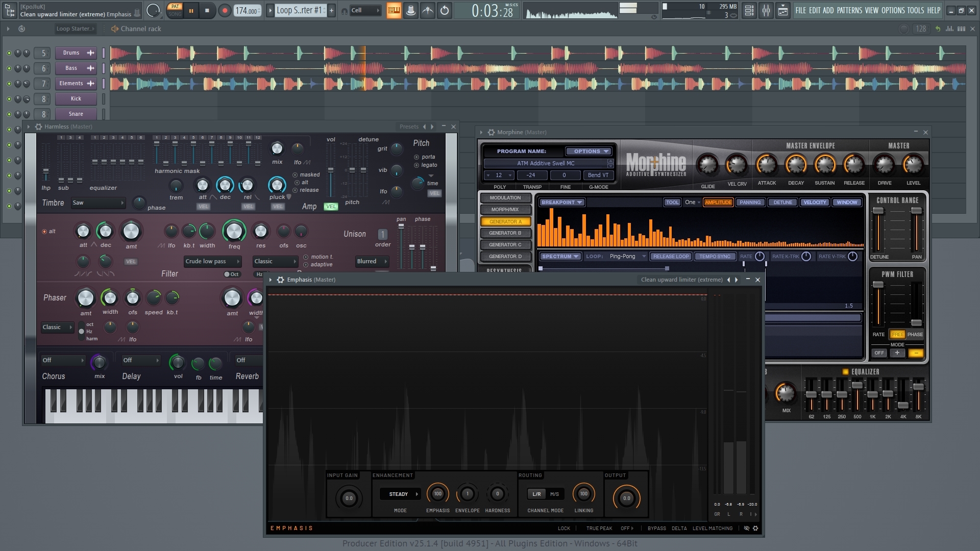Viewport: 980px width, 551px height.
Task: Stop playback with the stop button
Action: pyautogui.click(x=207, y=11)
